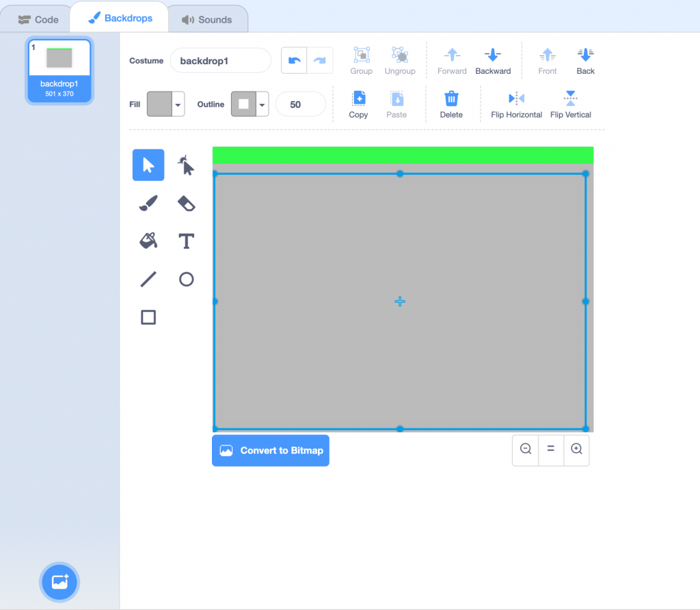
Task: Delete the selected shape
Action: point(451,105)
